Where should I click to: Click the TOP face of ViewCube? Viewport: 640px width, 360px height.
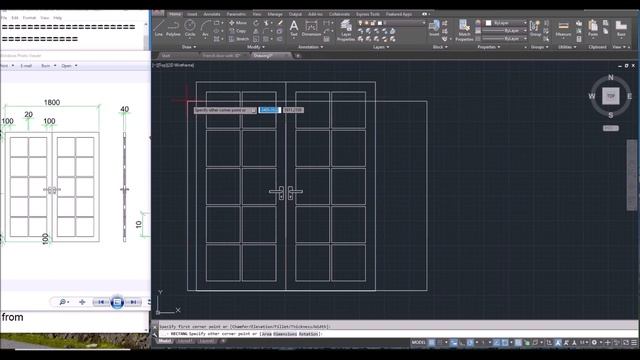pyautogui.click(x=611, y=96)
